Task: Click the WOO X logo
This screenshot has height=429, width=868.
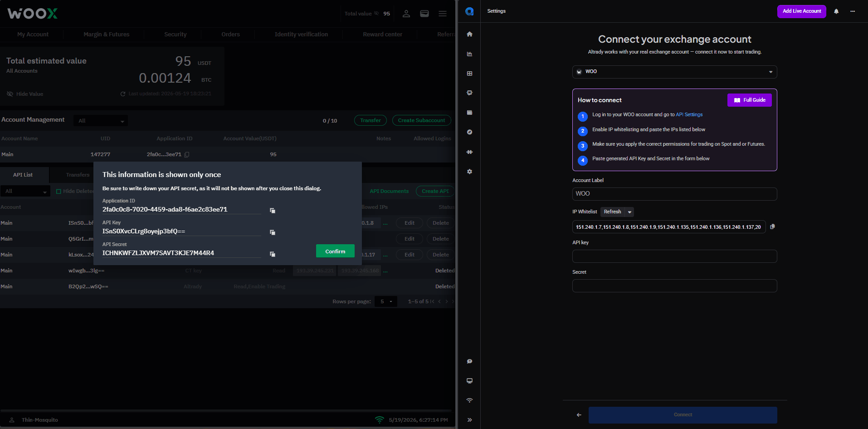Action: click(33, 14)
